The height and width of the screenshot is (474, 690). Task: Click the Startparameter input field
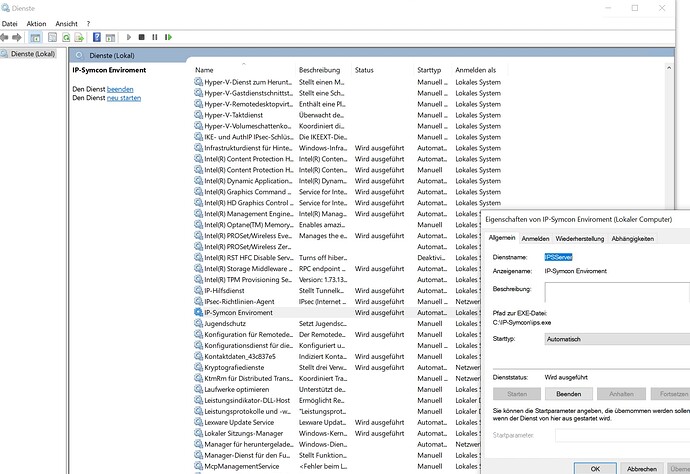[622, 435]
